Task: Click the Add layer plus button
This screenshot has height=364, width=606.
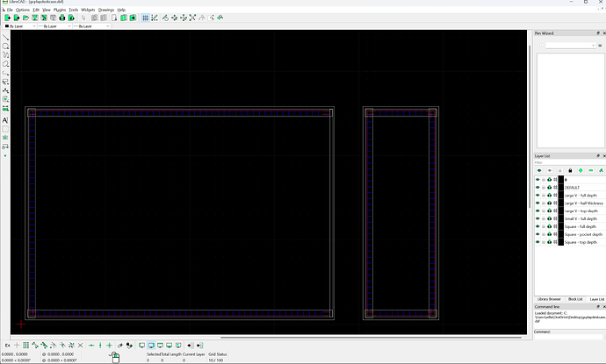Action: click(x=581, y=170)
